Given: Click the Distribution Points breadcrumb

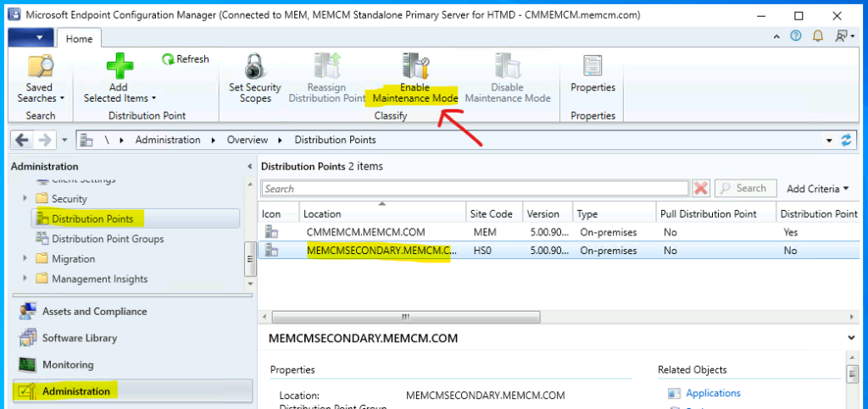Looking at the screenshot, I should (335, 140).
